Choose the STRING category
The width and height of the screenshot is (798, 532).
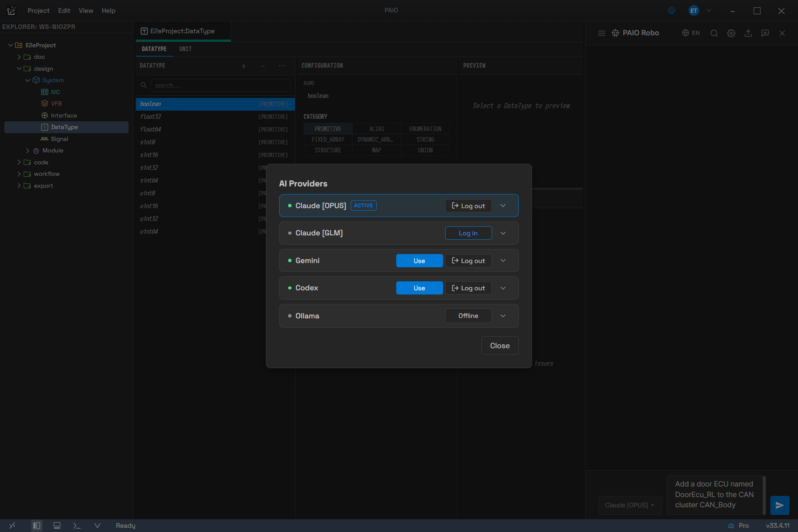click(x=425, y=140)
